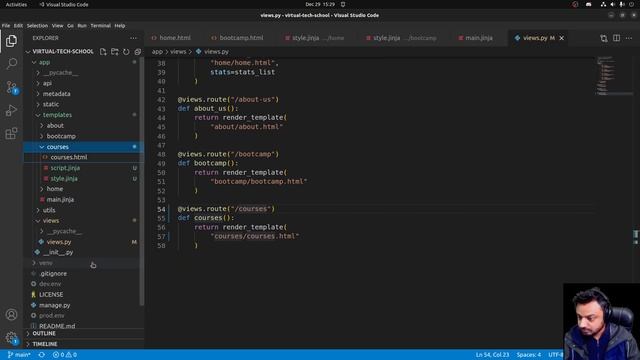Screen dimensions: 640x360
Task: Expand the metadata folder
Action: pyautogui.click(x=56, y=94)
